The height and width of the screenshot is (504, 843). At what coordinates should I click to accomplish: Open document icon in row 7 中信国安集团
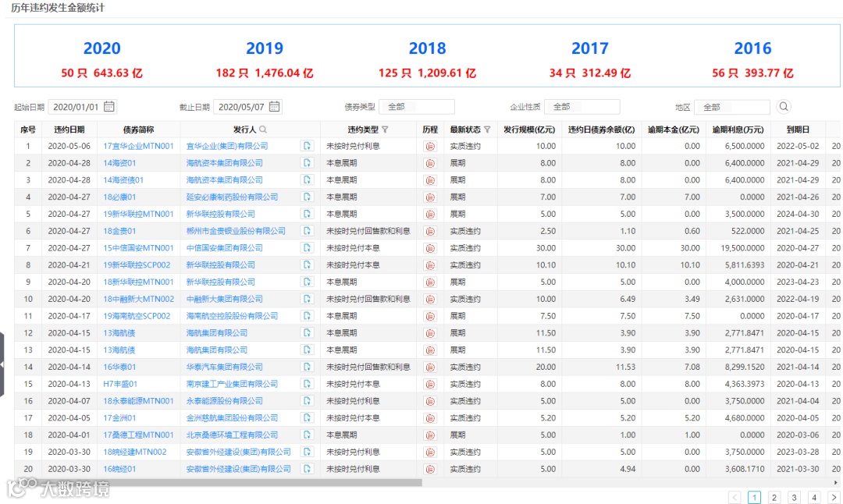[307, 248]
